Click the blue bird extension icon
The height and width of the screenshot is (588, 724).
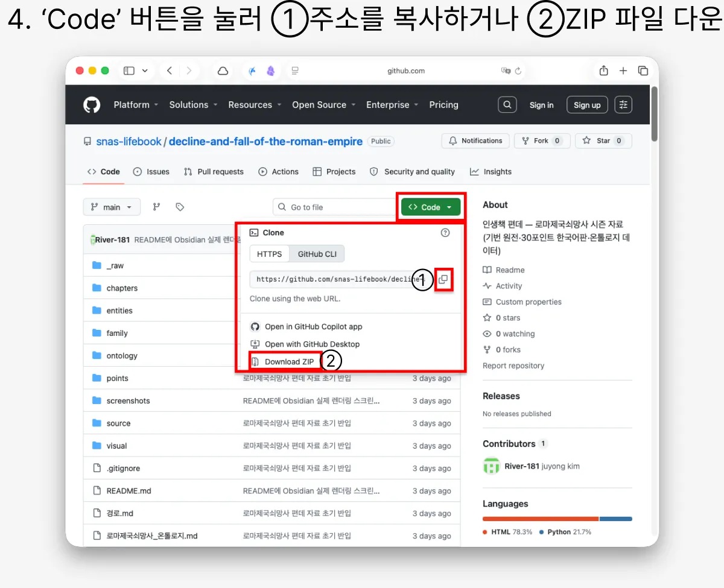tap(253, 71)
